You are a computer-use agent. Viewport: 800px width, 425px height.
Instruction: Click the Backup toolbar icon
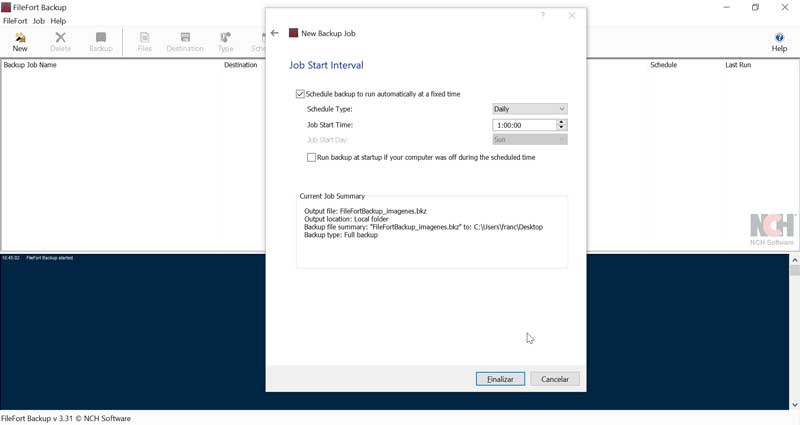coord(101,42)
